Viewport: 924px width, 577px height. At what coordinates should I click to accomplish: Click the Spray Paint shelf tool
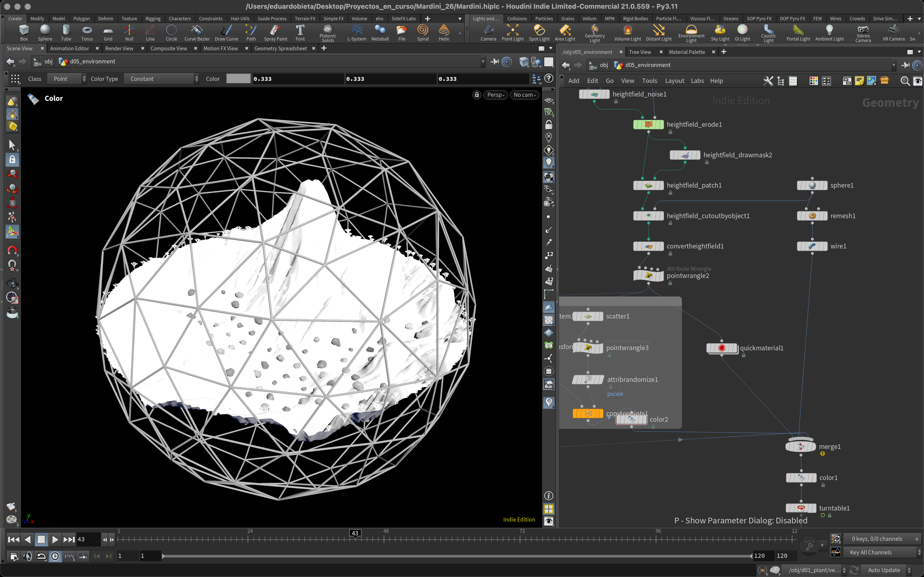(275, 32)
